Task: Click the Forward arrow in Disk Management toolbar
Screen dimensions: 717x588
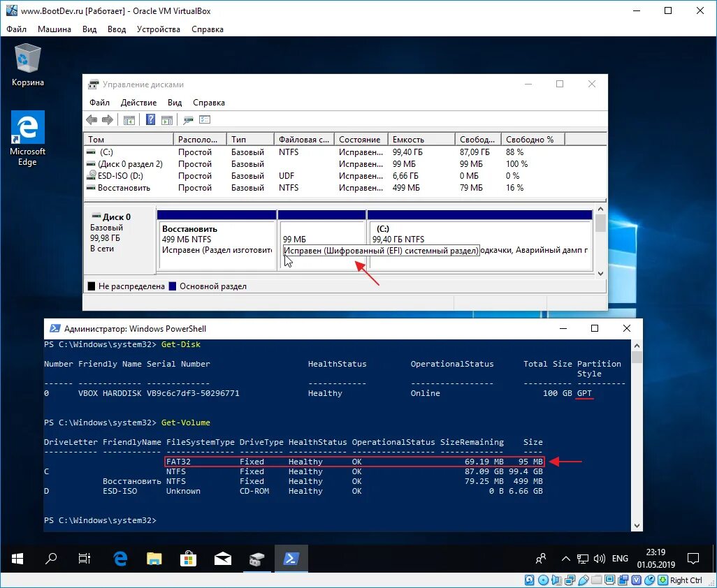Action: click(x=108, y=120)
